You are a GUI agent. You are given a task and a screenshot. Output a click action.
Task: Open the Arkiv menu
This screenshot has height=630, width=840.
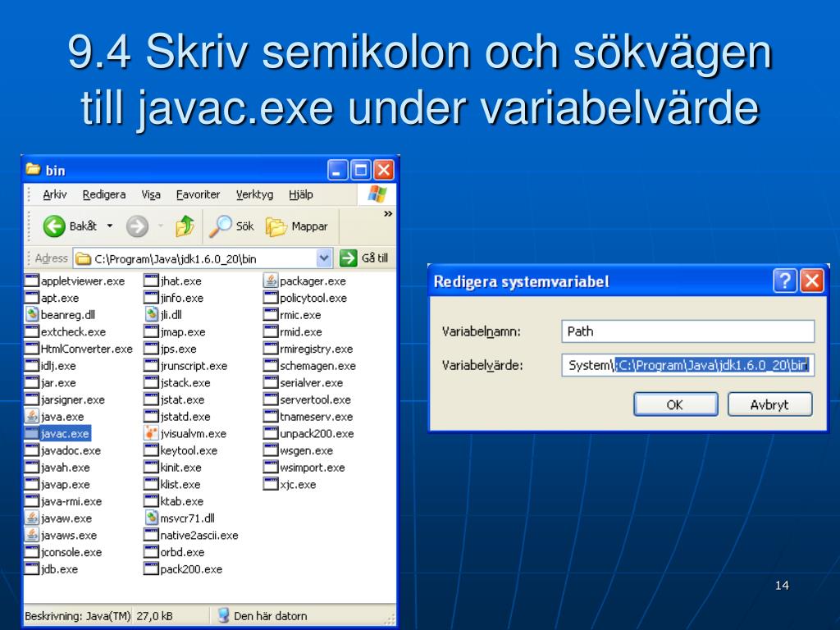pyautogui.click(x=55, y=194)
